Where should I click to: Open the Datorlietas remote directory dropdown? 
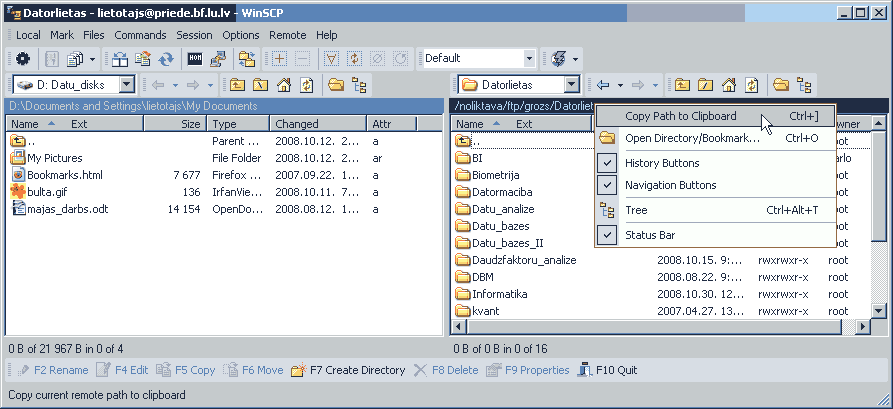click(x=572, y=85)
